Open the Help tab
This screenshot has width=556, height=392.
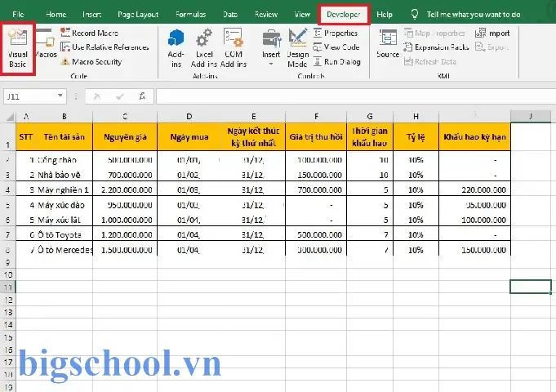click(x=385, y=15)
